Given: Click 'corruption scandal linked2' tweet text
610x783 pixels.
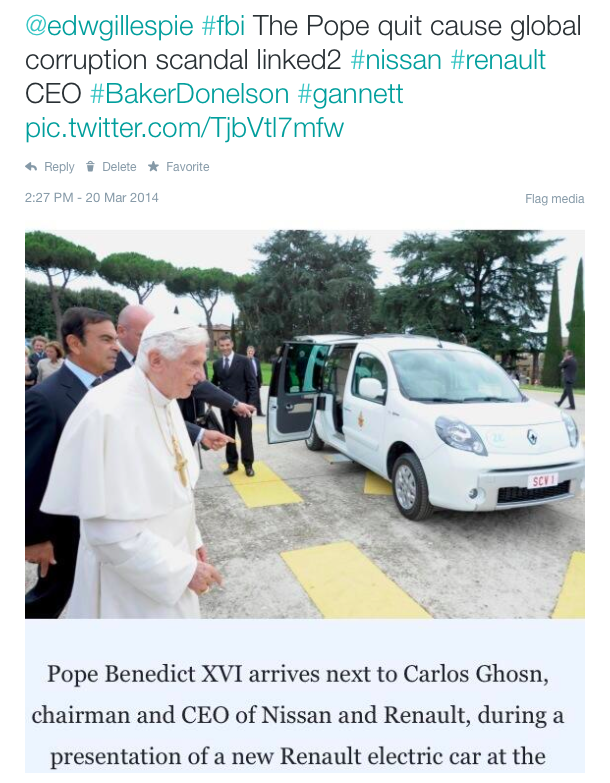Looking at the screenshot, I should pyautogui.click(x=183, y=60).
